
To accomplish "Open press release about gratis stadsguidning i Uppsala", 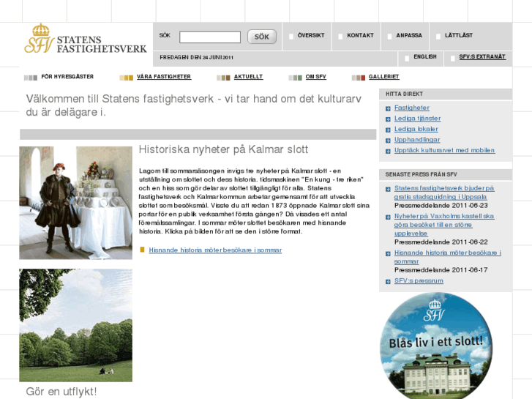I will point(444,193).
